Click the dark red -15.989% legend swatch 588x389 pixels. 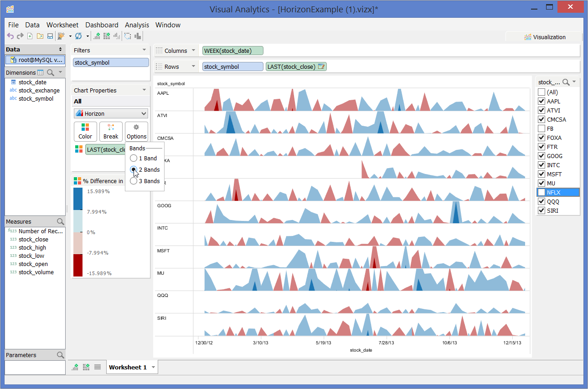[78, 265]
